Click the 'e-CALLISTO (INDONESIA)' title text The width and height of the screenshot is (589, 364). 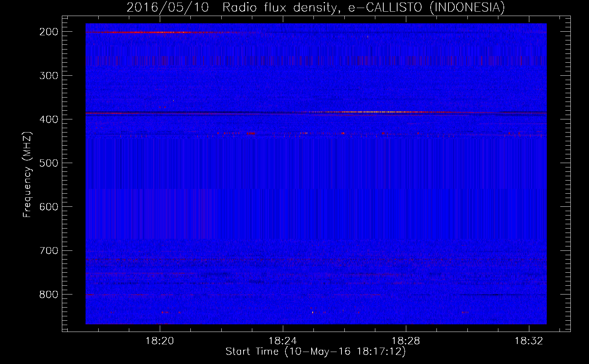point(427,8)
